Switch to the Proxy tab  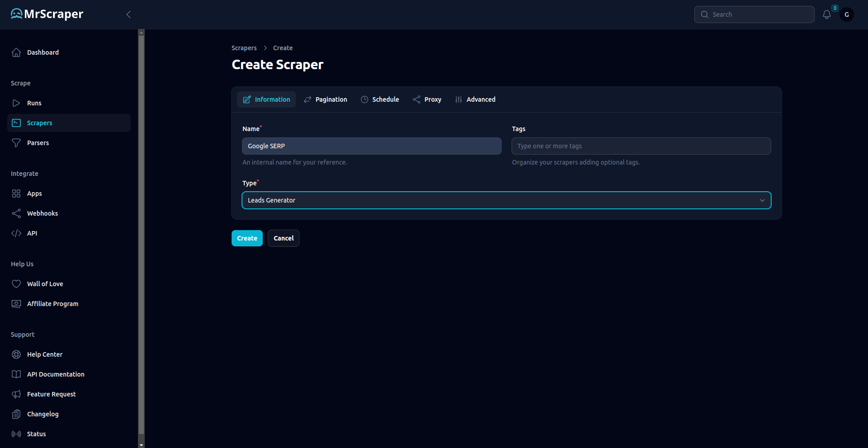pos(427,99)
